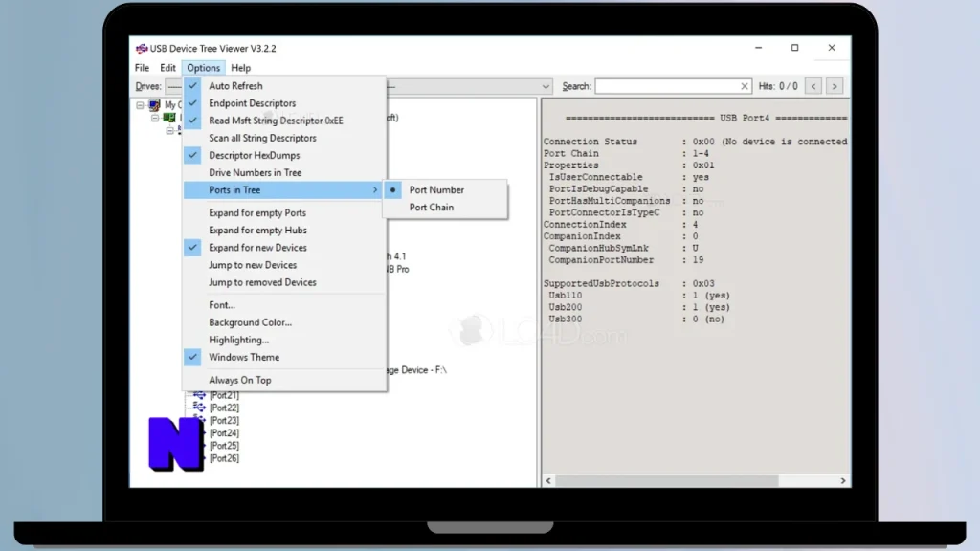Minimize the USB Device Tree Viewer window
The height and width of the screenshot is (551, 980).
[x=758, y=48]
